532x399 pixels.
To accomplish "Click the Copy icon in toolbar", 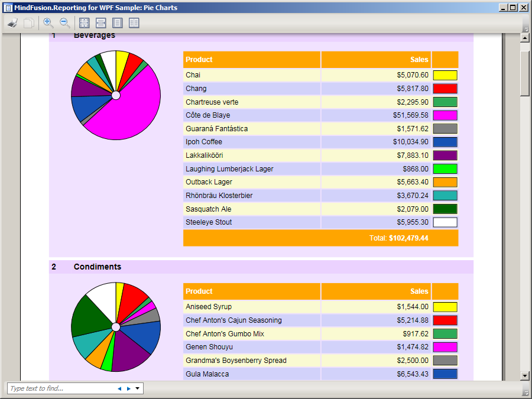I will coord(28,23).
